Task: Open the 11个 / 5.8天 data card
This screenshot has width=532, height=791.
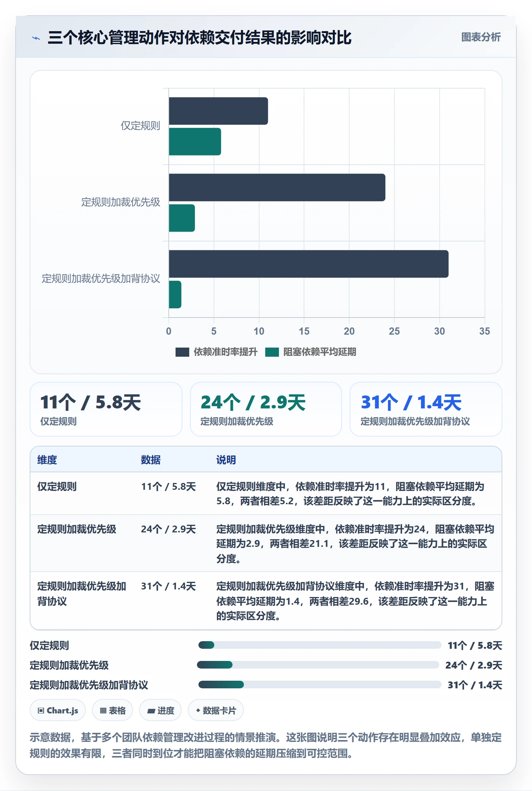Action: tap(106, 409)
